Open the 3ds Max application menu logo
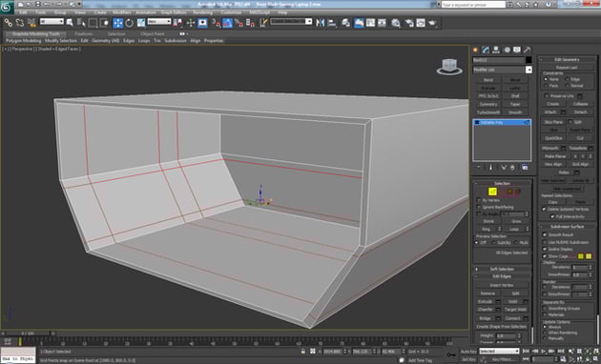This screenshot has width=601, height=364. pos(7,8)
